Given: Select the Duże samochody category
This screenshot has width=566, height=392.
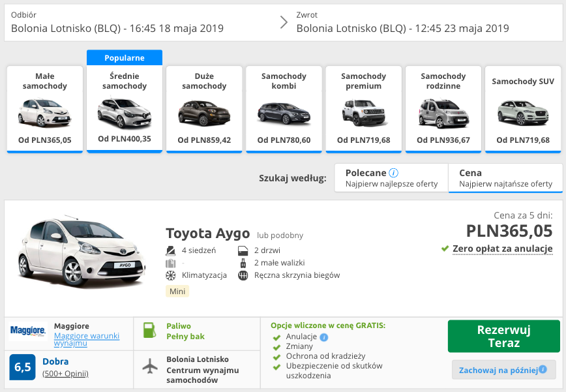Looking at the screenshot, I should click(x=204, y=109).
